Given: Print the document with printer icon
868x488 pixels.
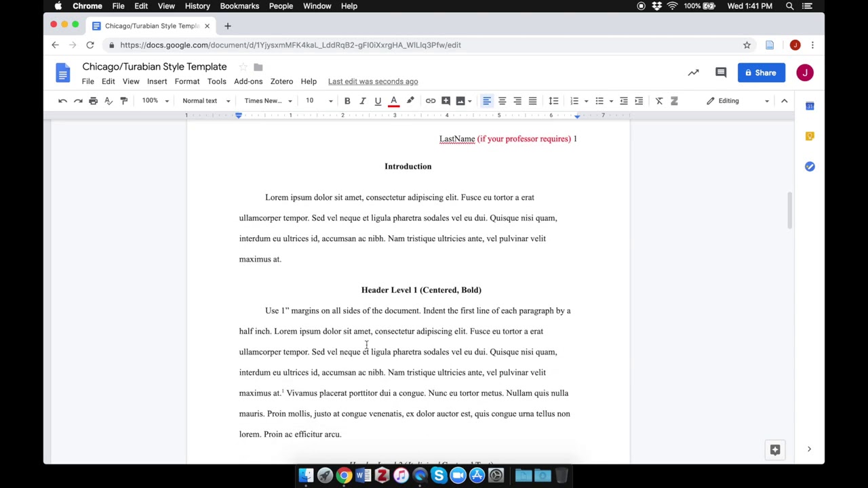Looking at the screenshot, I should 93,101.
